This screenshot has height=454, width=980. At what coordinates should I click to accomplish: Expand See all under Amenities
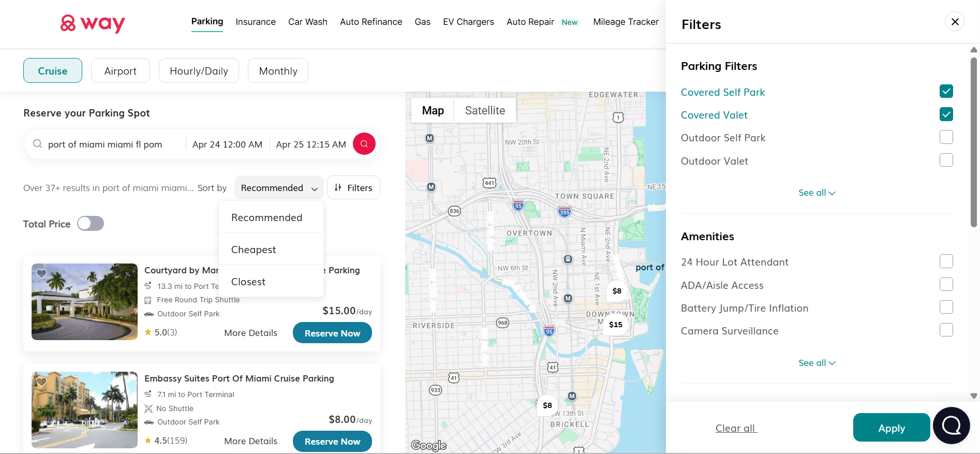coord(816,363)
